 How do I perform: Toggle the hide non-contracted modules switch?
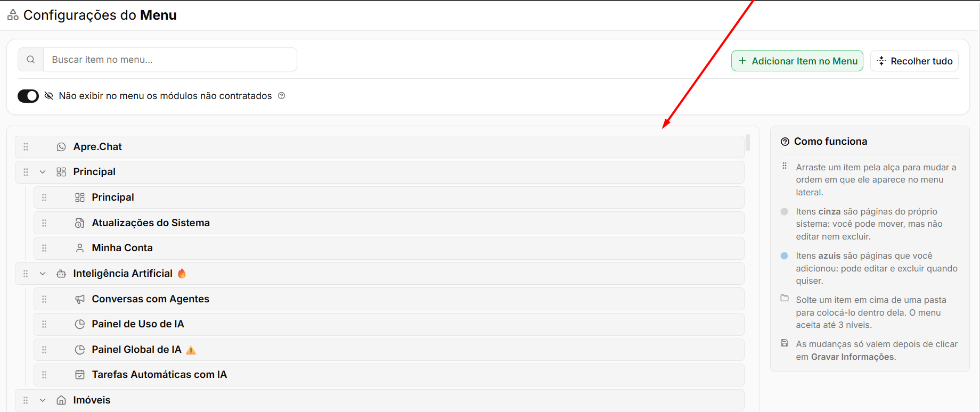28,96
